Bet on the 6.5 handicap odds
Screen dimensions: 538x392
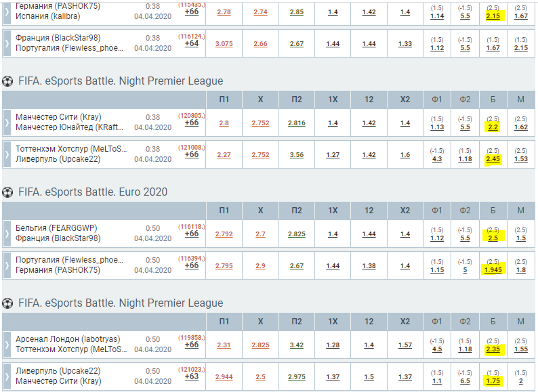[465, 381]
